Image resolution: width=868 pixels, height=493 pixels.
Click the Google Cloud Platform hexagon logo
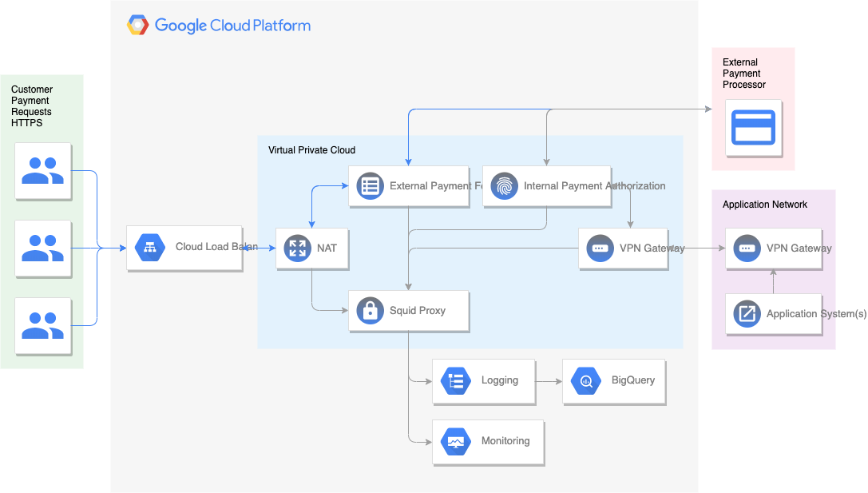[x=138, y=25]
